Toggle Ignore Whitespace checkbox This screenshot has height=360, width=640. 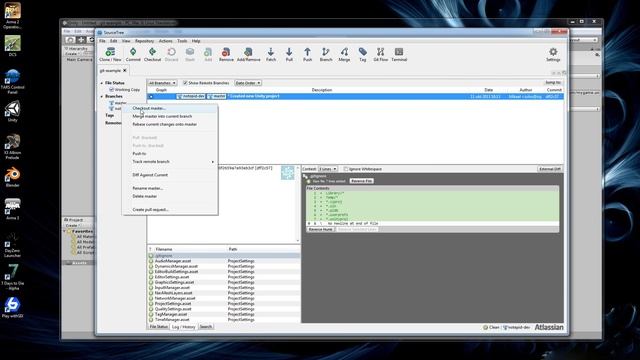click(346, 169)
